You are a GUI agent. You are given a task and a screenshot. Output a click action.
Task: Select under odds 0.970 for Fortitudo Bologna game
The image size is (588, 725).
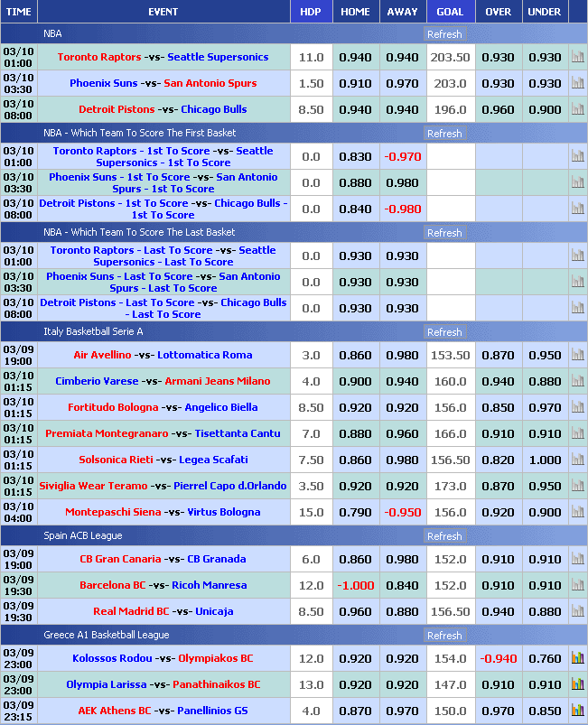tap(545, 408)
